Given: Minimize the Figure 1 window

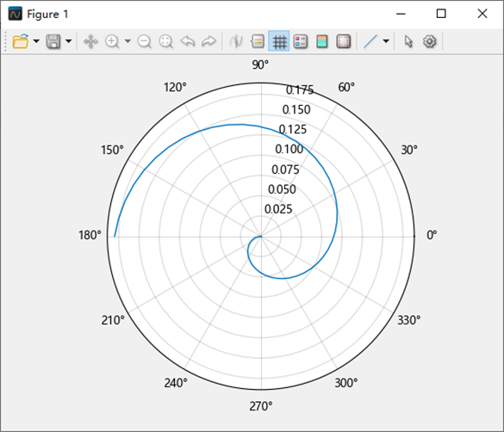Looking at the screenshot, I should pyautogui.click(x=401, y=14).
